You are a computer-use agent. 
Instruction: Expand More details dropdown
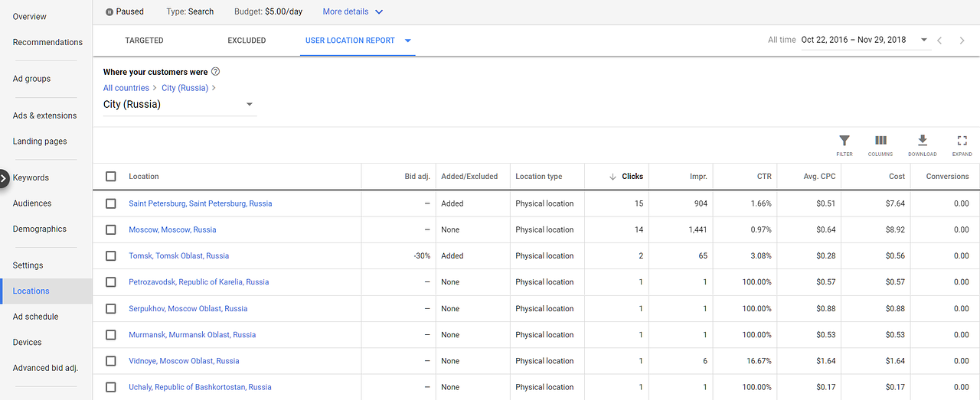point(353,12)
